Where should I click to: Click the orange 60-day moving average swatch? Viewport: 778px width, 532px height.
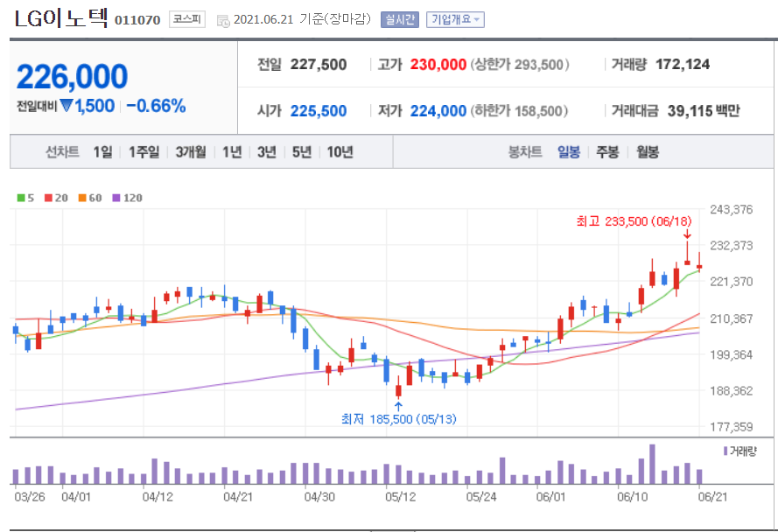(x=82, y=198)
